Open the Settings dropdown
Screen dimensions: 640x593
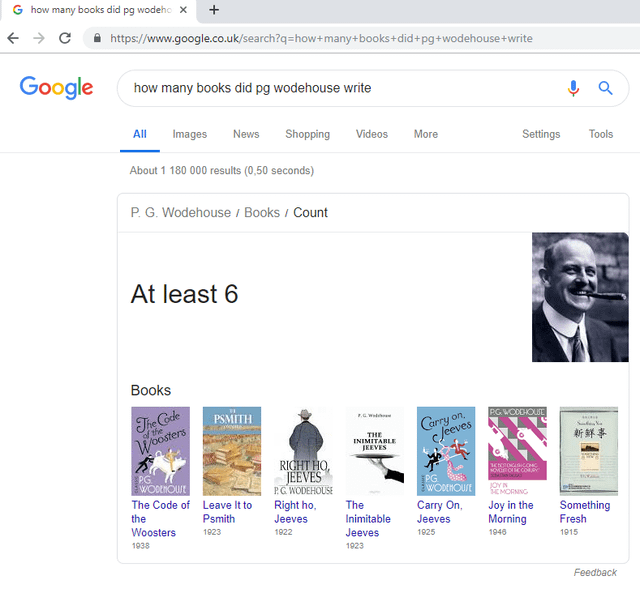click(541, 134)
